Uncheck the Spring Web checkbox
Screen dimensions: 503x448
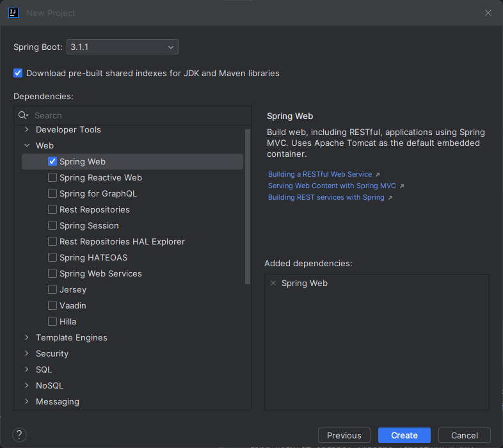pos(52,161)
